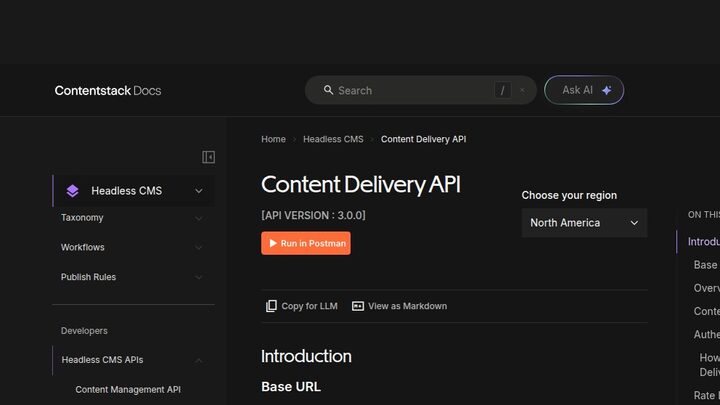Screen dimensions: 720x405
Task: Click the region dropdown chevron arrow
Action: (634, 223)
